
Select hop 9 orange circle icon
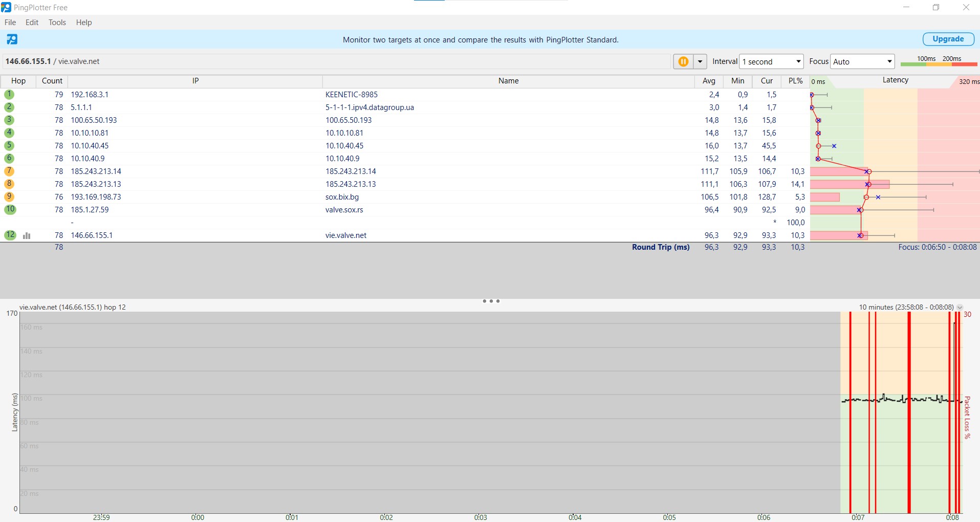point(9,197)
